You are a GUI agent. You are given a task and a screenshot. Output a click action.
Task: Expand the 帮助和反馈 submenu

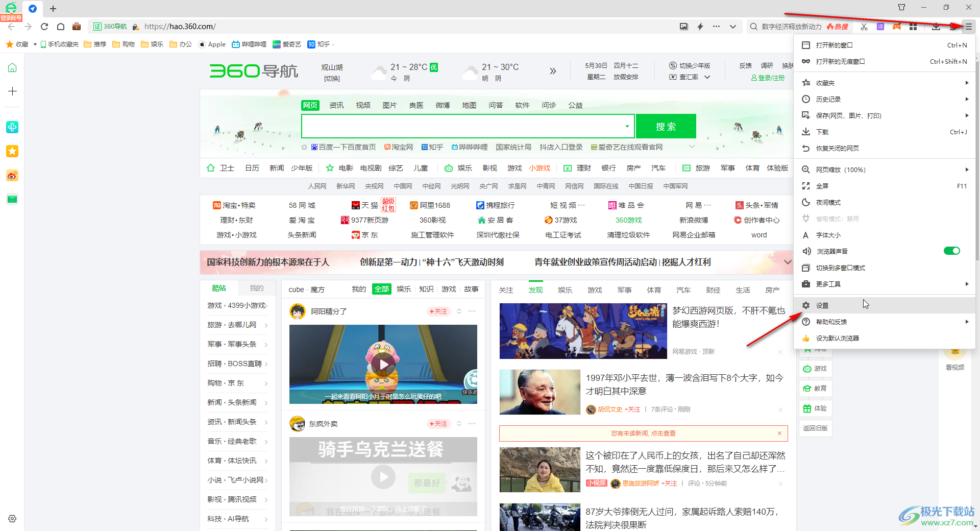[x=886, y=322]
